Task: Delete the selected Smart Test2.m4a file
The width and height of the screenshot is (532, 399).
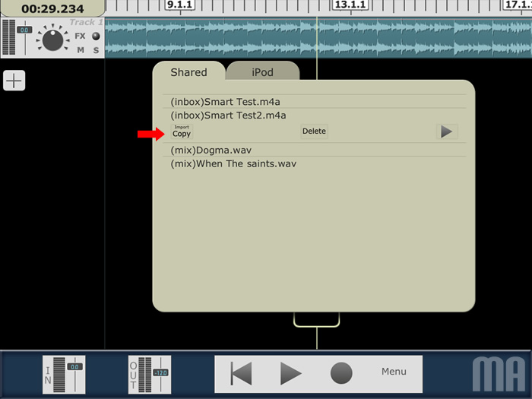Action: [x=314, y=131]
